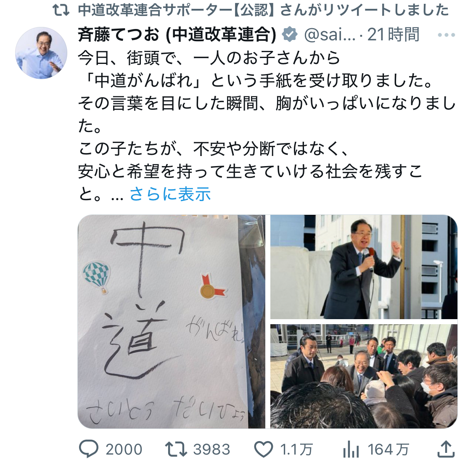Open the @sai... username handle
Screen dimensions: 473x476
point(330,34)
